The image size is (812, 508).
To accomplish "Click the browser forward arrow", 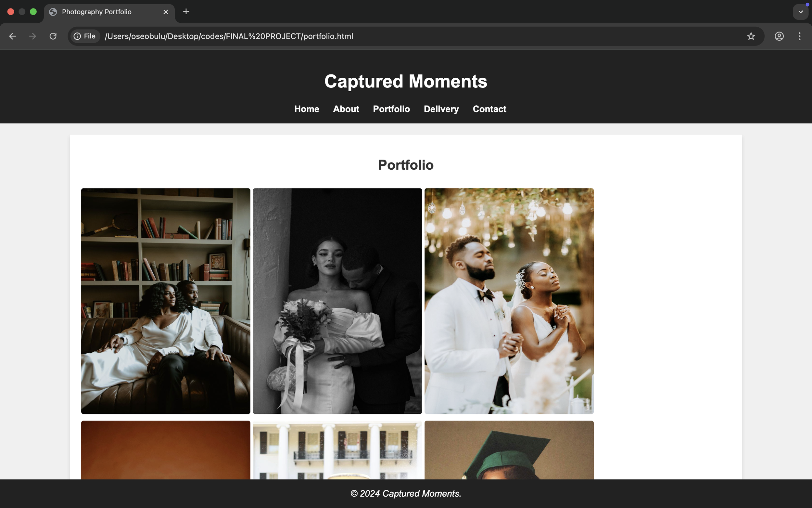I will 32,36.
